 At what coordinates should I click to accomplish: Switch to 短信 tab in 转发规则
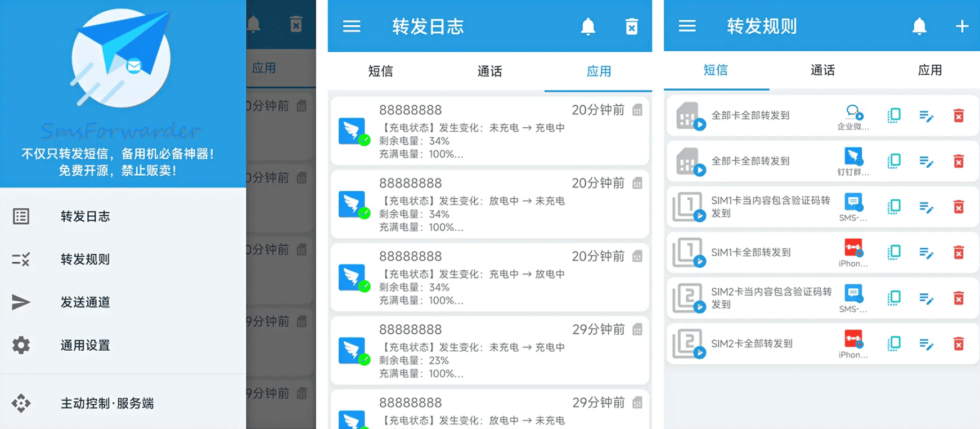[x=716, y=70]
